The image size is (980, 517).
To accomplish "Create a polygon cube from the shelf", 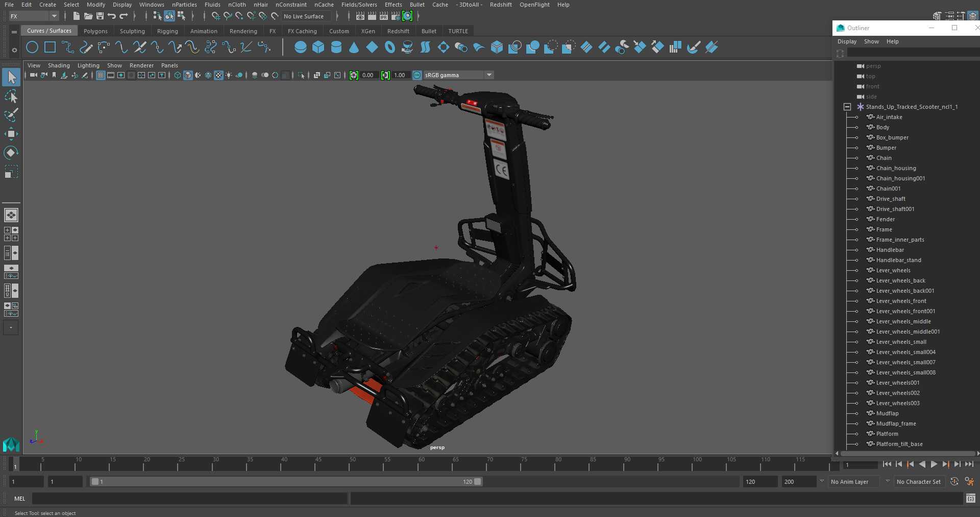I will (x=318, y=48).
